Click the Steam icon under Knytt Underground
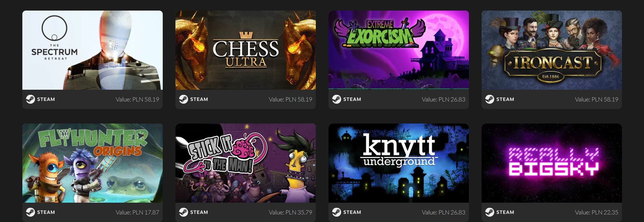644x222 pixels. (337, 212)
